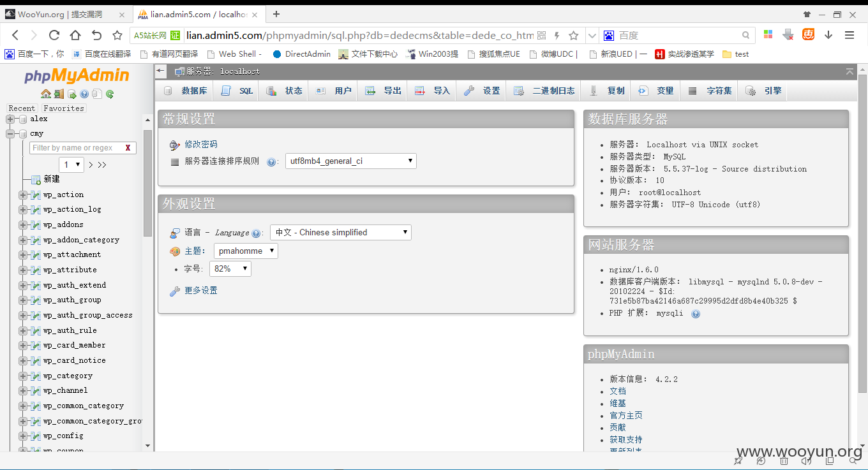Click the search magnifier in Baidu box
868x470 pixels.
(746, 36)
